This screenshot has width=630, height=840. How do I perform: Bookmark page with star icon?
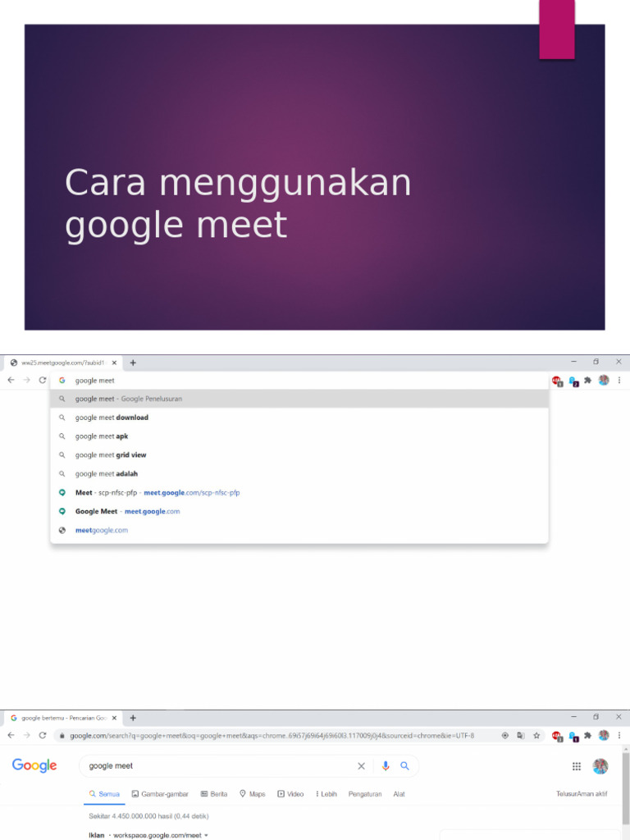tap(536, 736)
